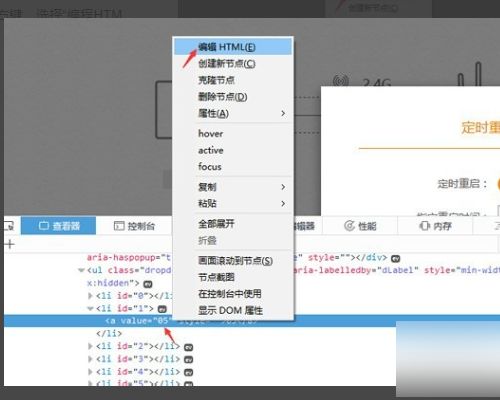Switch to the 查看器 inspector tab

(x=59, y=226)
